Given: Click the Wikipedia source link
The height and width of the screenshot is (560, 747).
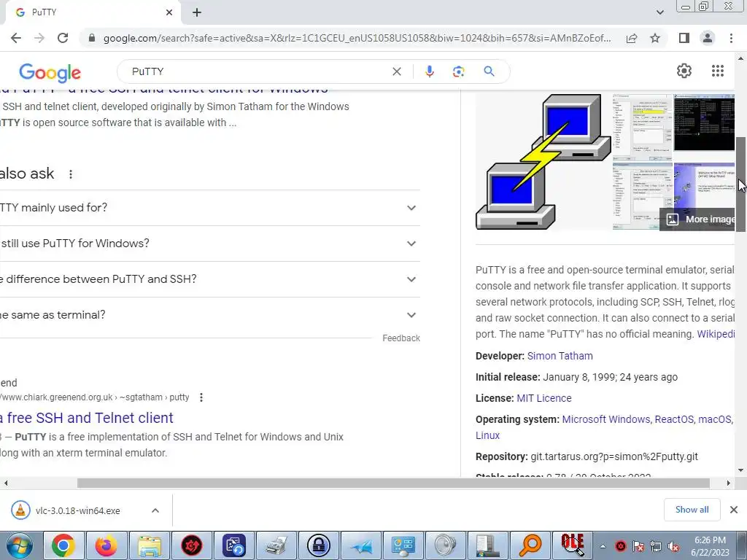Looking at the screenshot, I should (x=716, y=334).
